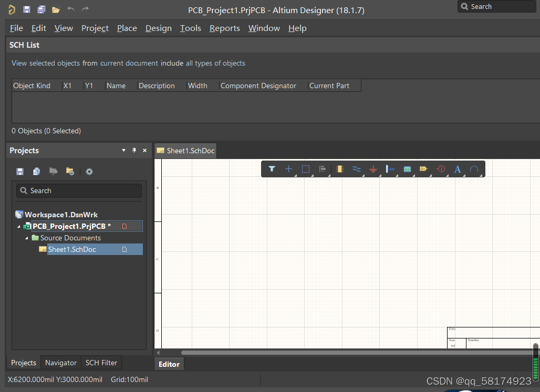Collapse the Source Documents folder

pos(27,238)
